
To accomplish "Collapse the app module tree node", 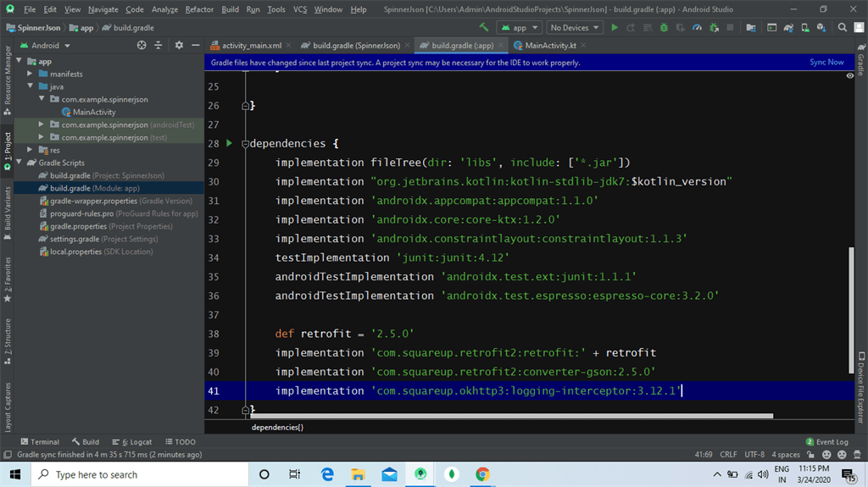I will (x=19, y=60).
